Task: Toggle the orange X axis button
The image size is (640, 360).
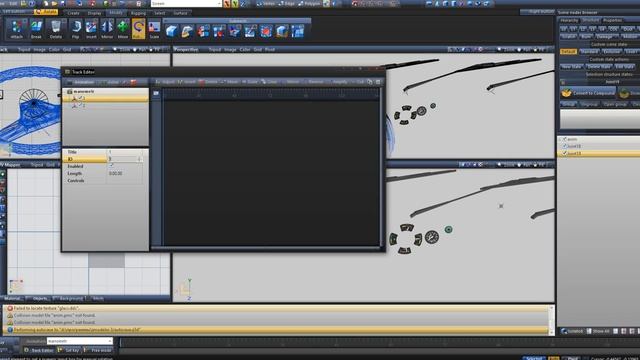Action: 227,4
